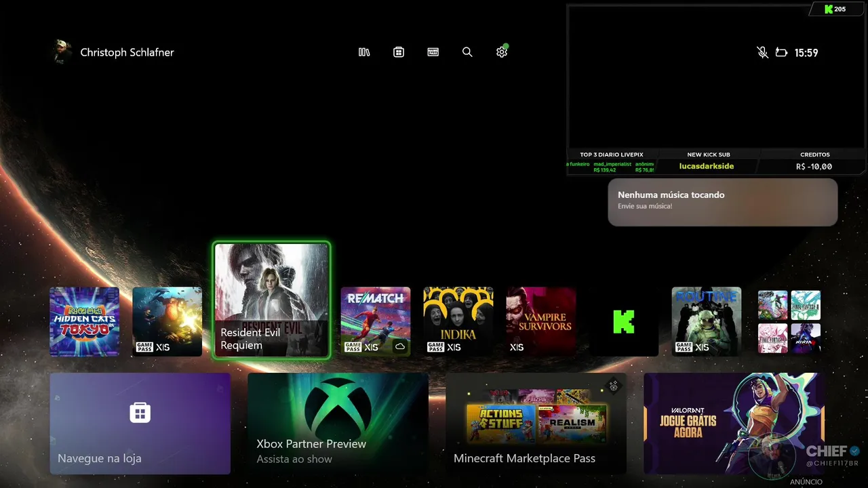Click the cloud icon on Rematch tile
868x488 pixels.
tap(400, 346)
